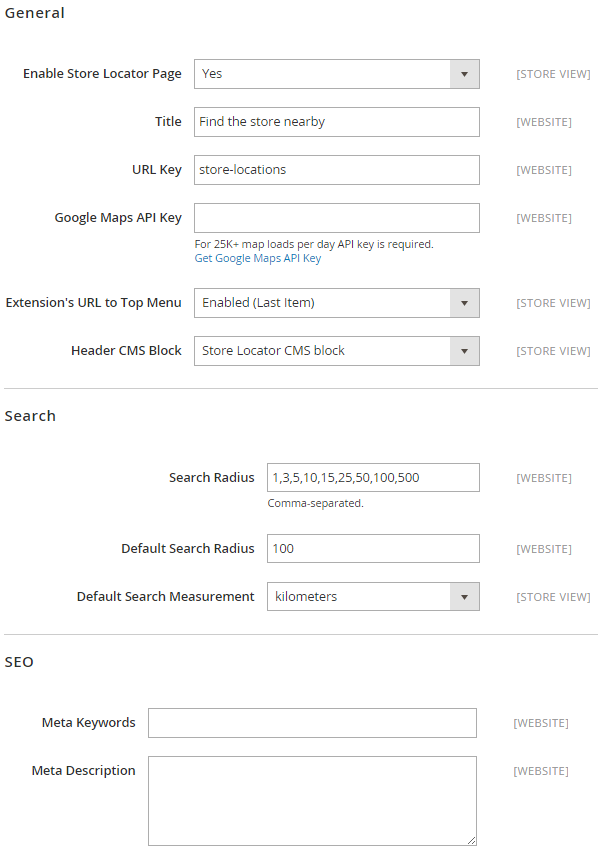Click the 'Comma-separated.' hint text
This screenshot has width=598, height=852.
tap(316, 503)
